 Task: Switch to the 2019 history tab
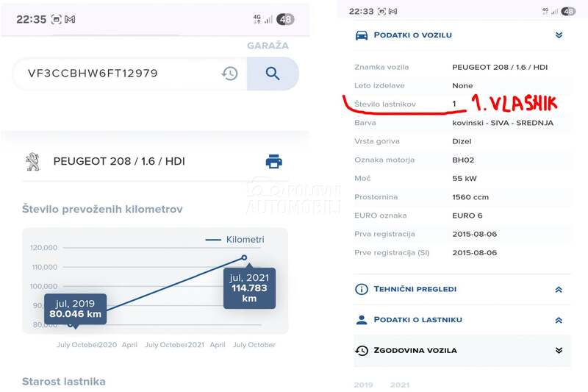tap(363, 385)
